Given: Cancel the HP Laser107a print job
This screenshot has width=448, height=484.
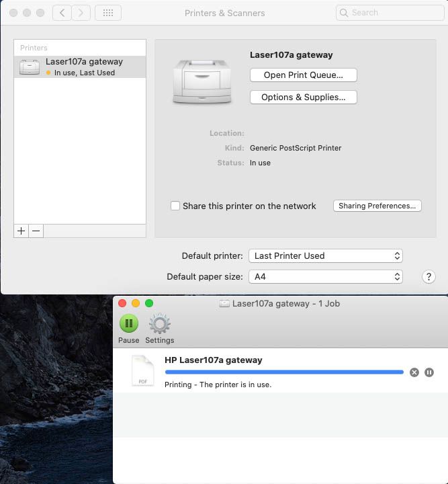Looking at the screenshot, I should [x=414, y=372].
